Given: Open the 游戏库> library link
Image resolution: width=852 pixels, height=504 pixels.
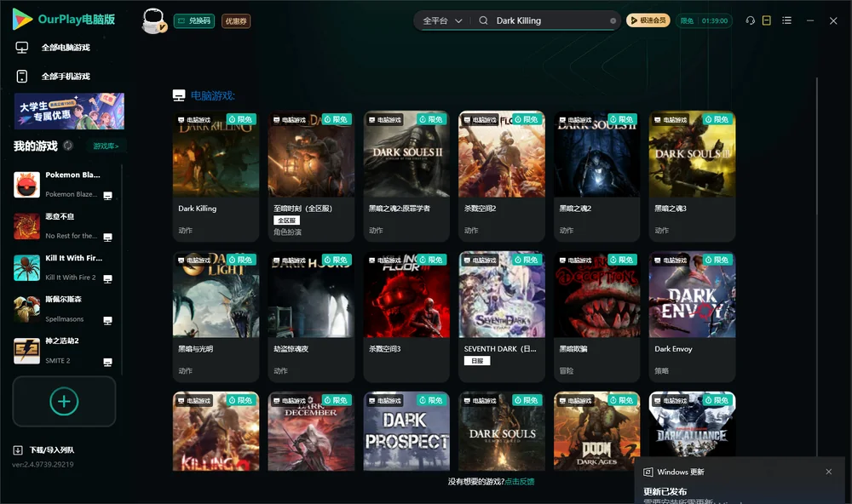Looking at the screenshot, I should pyautogui.click(x=106, y=146).
